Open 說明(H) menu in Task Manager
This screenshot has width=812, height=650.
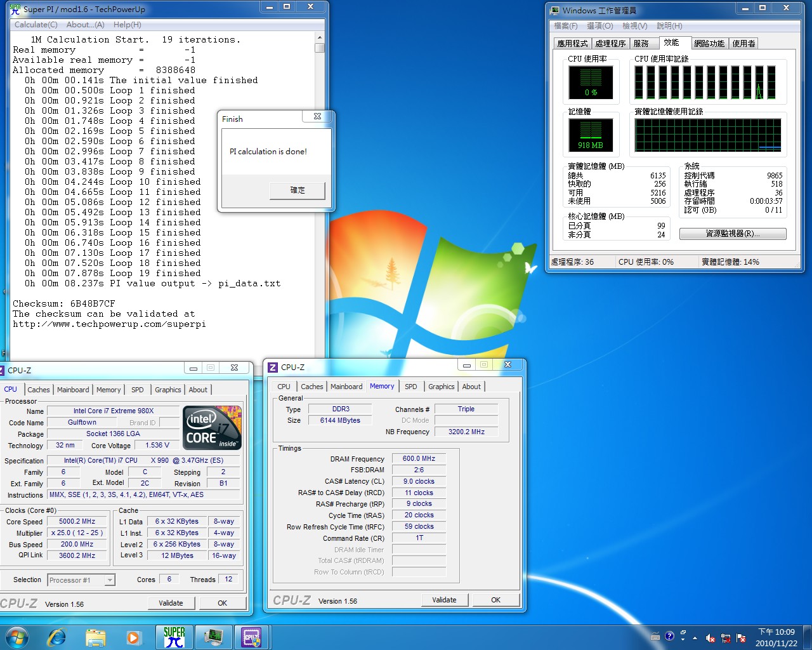pos(669,26)
